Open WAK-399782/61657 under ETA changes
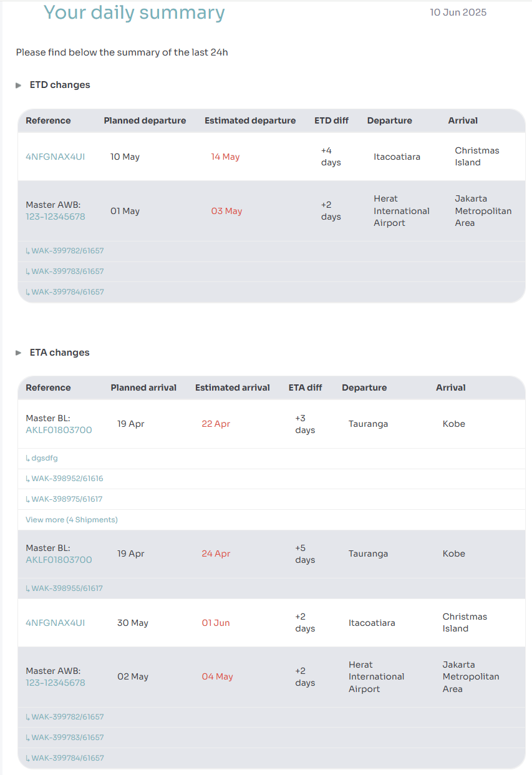Viewport: 532px width, 775px height. click(65, 717)
